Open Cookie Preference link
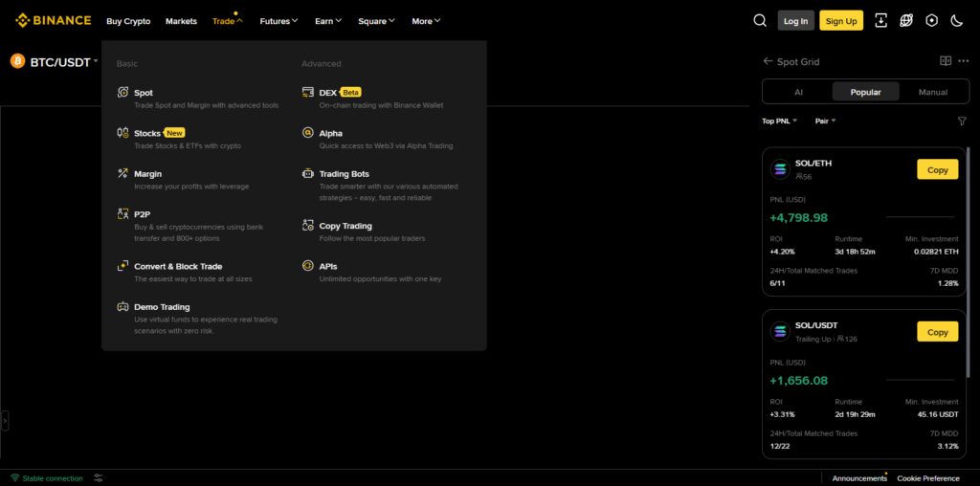The width and height of the screenshot is (980, 486). [928, 478]
